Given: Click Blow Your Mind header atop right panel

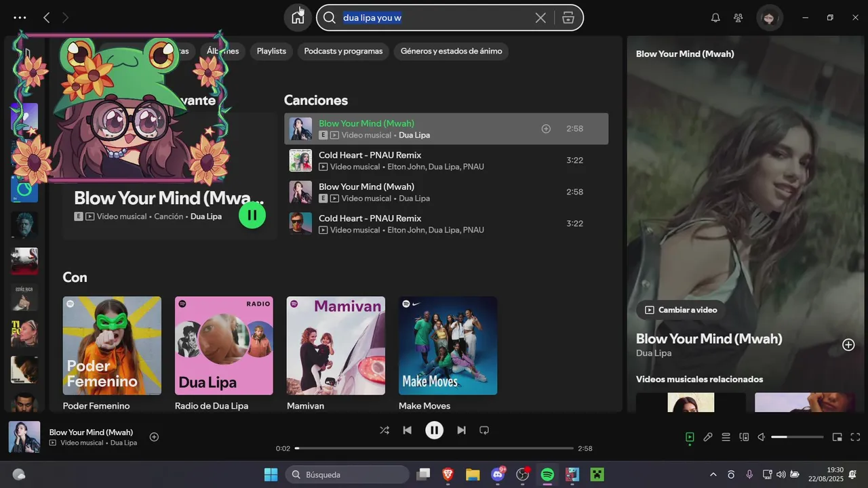Looking at the screenshot, I should click(x=685, y=54).
